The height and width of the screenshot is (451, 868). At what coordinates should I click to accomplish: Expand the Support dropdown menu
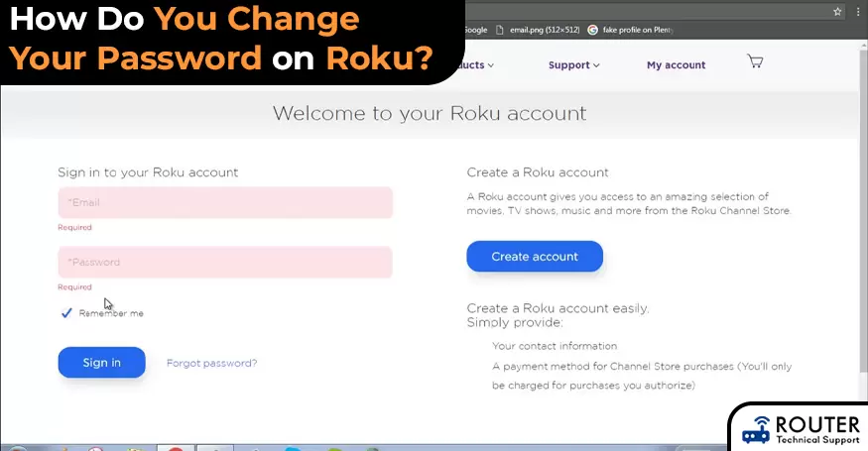[x=574, y=65]
